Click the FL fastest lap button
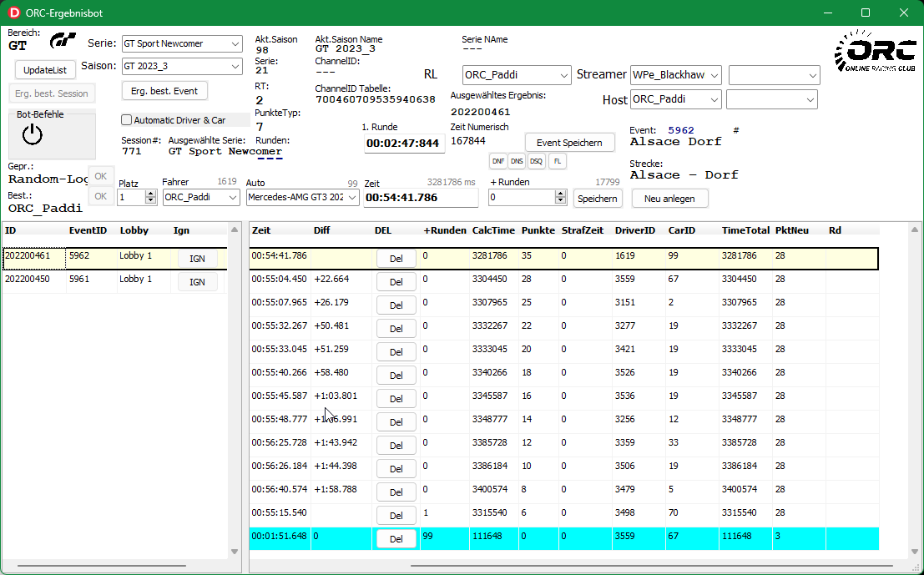This screenshot has height=575, width=924. 557,161
